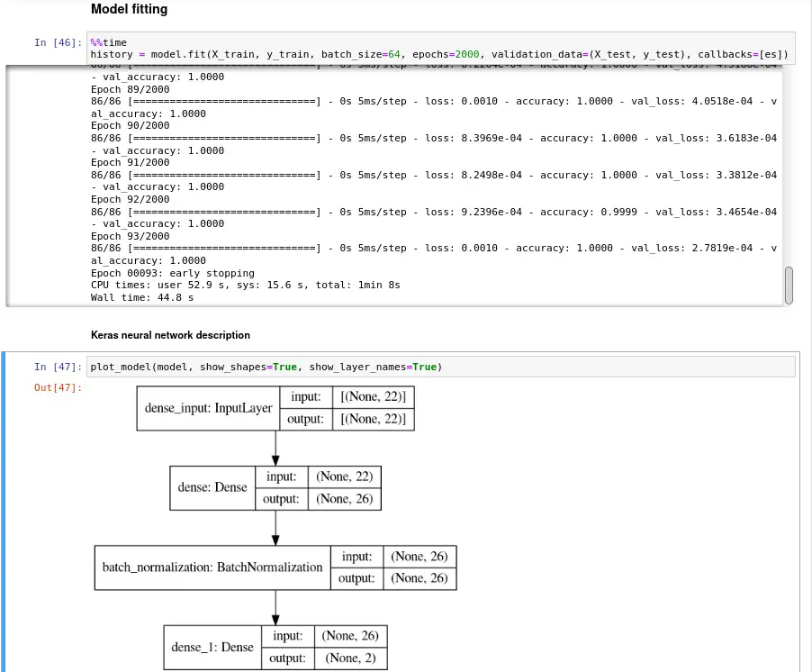Click the '%%time' magic command text
This screenshot has width=812, height=672.
point(108,42)
